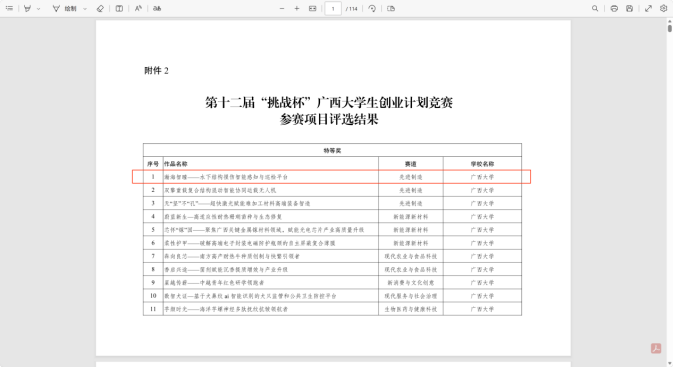This screenshot has width=673, height=367.
Task: Click the serial number 11 cell
Action: (x=153, y=309)
